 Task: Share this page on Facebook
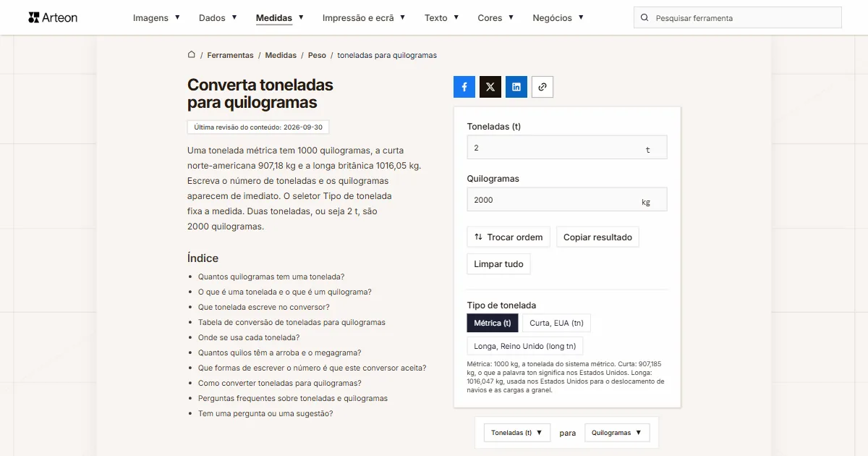(x=464, y=87)
